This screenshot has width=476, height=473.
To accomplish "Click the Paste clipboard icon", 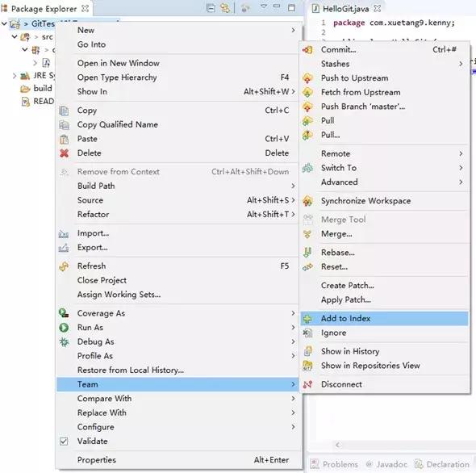I will point(64,139).
